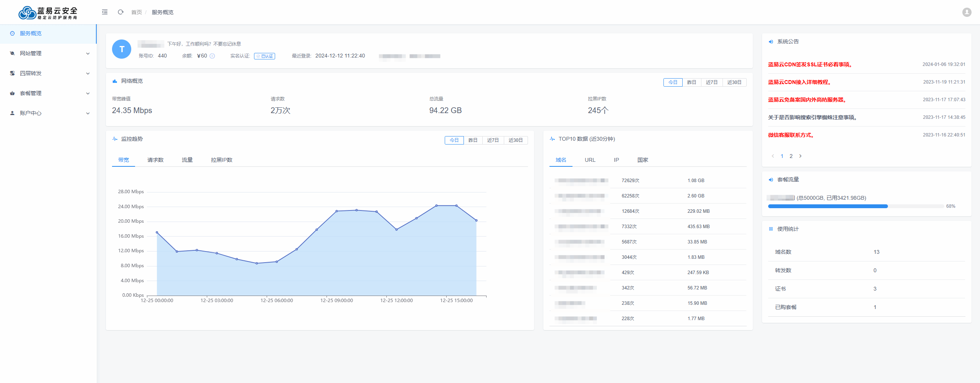Click the 网络概览 bar chart icon
Screen dimensions: 980x383
tap(115, 81)
